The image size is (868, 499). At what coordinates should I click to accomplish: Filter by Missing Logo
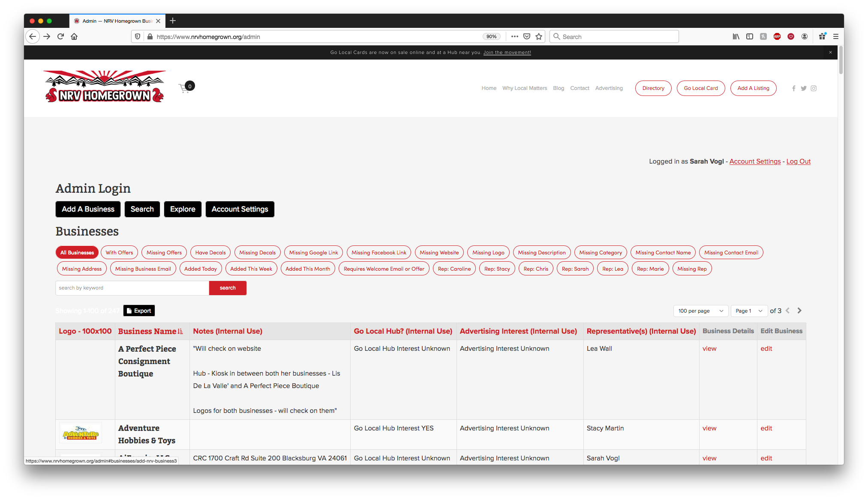(x=488, y=253)
